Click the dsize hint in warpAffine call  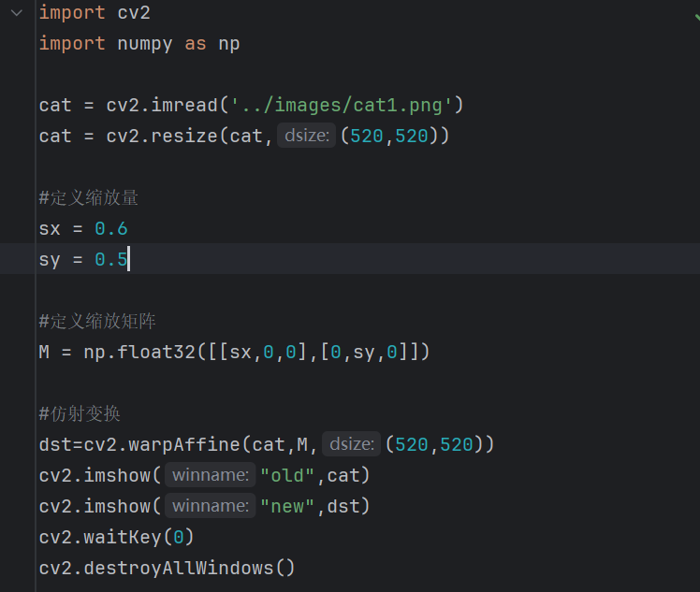tap(351, 444)
